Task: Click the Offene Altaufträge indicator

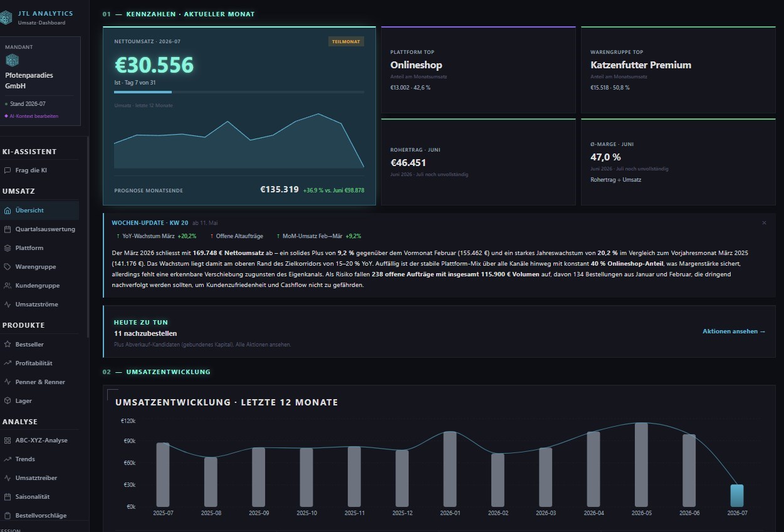Action: pos(238,236)
